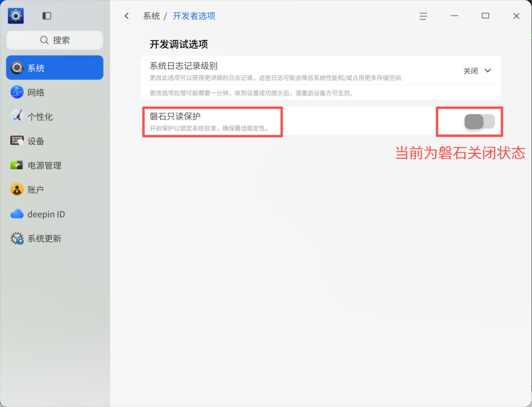Open the 账户 settings section

point(54,189)
